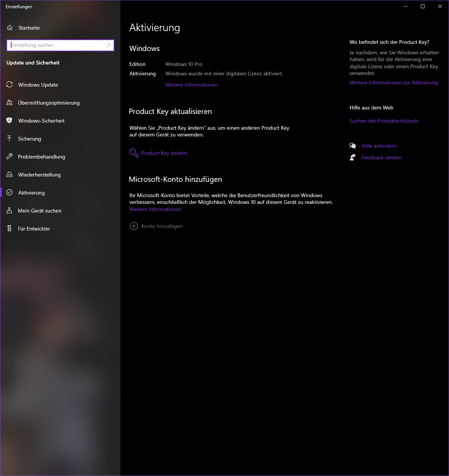Click the Update und Sicherheit heading
Image resolution: width=449 pixels, height=476 pixels.
coord(33,63)
